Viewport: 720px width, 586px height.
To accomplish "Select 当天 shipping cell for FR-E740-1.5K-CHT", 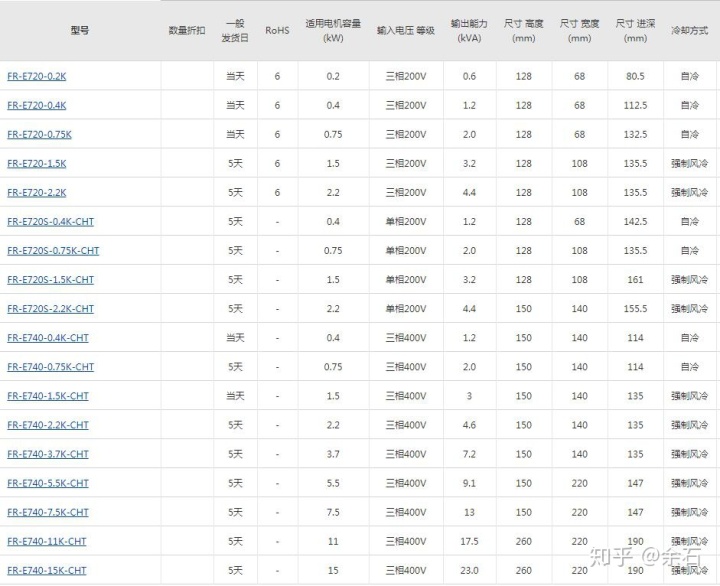I will [236, 396].
